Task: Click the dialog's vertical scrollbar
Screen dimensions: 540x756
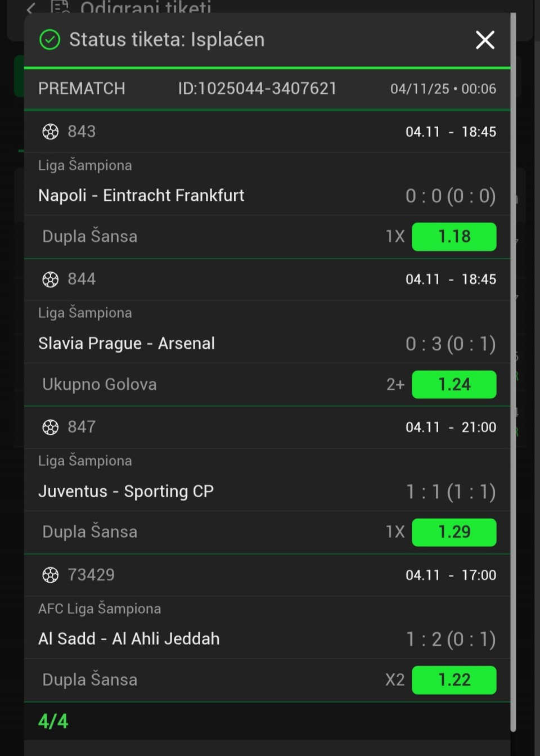Action: point(513,371)
